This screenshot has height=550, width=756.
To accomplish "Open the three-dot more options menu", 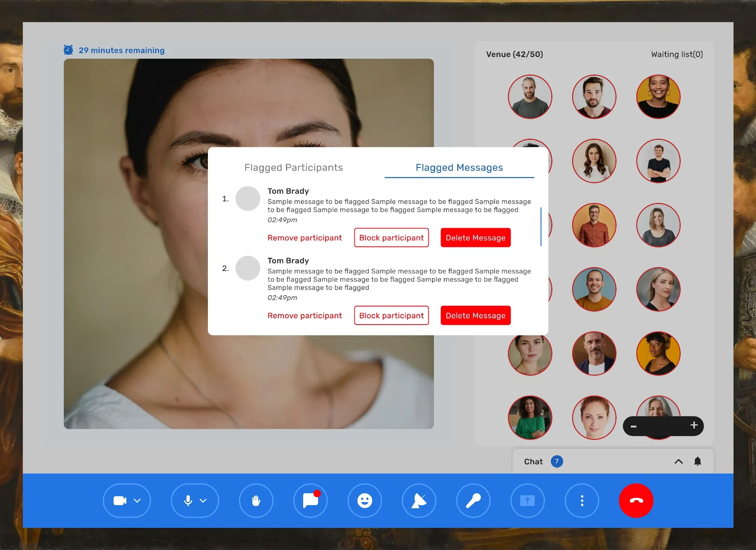I will pyautogui.click(x=582, y=500).
